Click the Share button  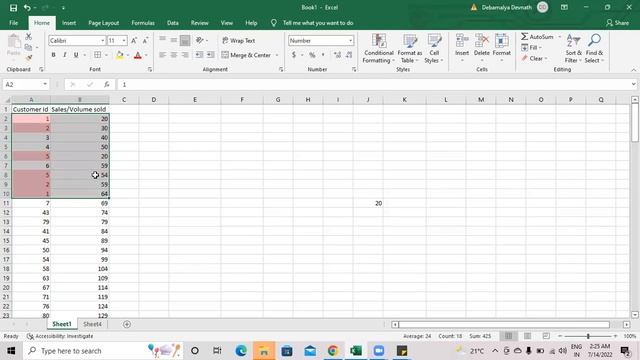(617, 23)
